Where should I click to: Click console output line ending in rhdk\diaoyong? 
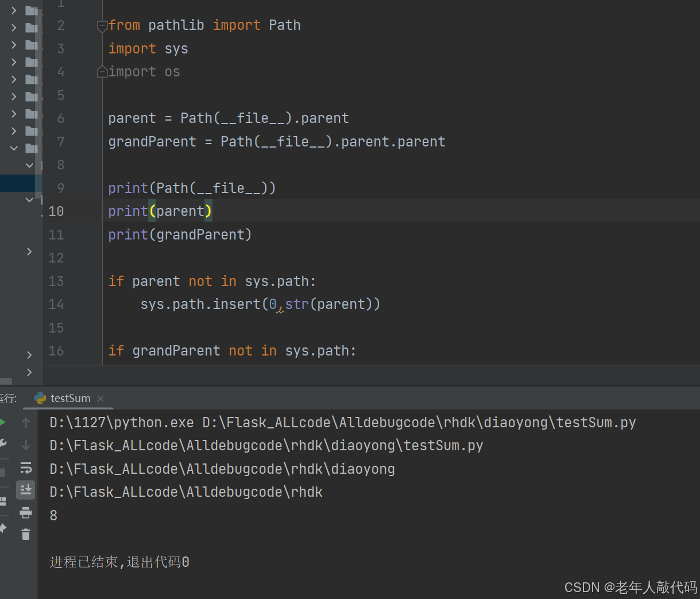(x=222, y=469)
